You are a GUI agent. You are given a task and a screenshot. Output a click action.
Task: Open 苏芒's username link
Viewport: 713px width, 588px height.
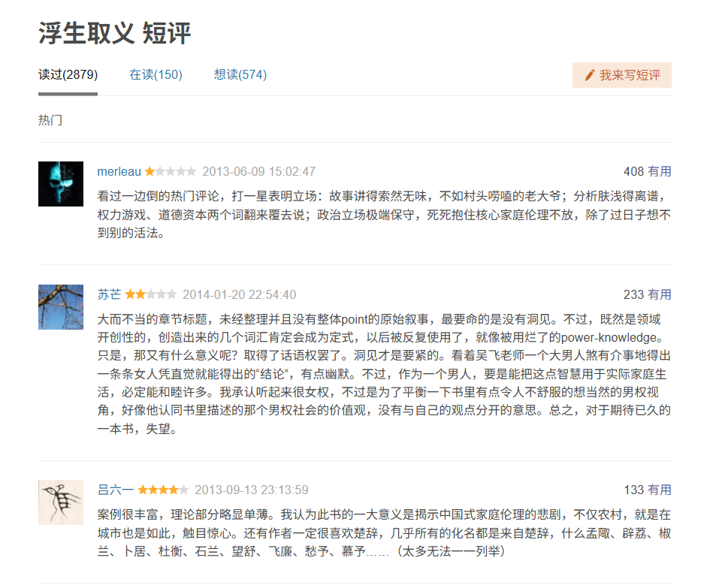pyautogui.click(x=110, y=294)
